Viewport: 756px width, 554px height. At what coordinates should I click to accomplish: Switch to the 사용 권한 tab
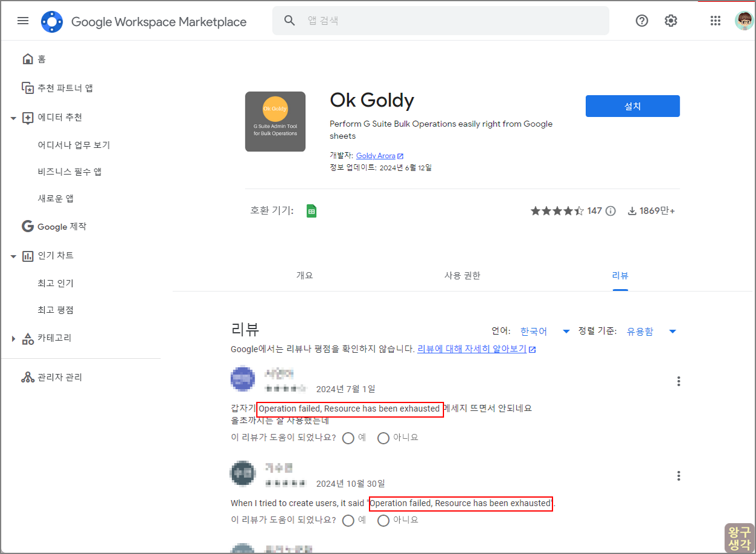462,275
